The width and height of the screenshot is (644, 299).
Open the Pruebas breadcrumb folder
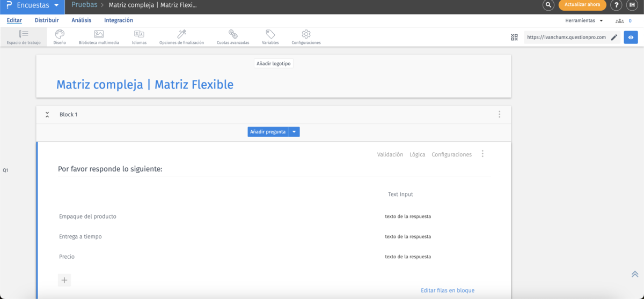[x=84, y=5]
